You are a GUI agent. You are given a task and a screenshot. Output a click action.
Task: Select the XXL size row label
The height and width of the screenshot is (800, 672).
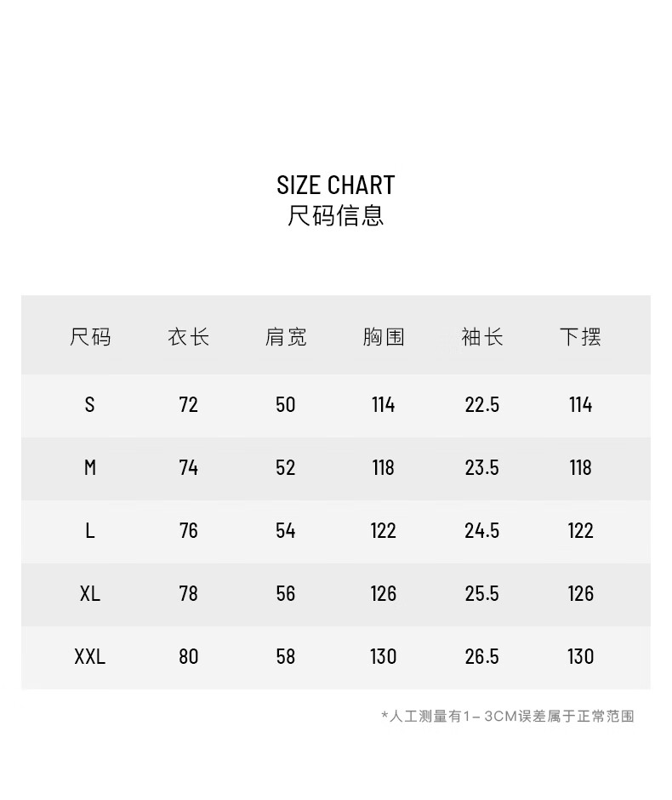point(89,656)
